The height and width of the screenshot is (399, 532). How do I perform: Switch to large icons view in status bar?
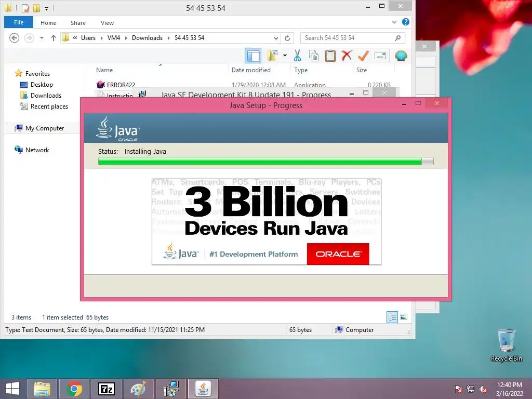pyautogui.click(x=404, y=317)
